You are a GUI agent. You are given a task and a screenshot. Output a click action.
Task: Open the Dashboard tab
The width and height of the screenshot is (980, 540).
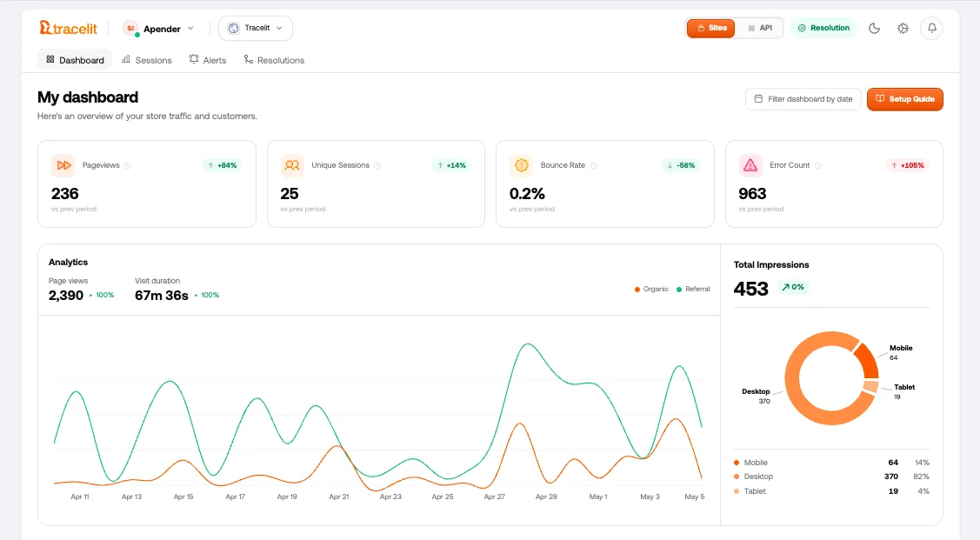tap(75, 59)
